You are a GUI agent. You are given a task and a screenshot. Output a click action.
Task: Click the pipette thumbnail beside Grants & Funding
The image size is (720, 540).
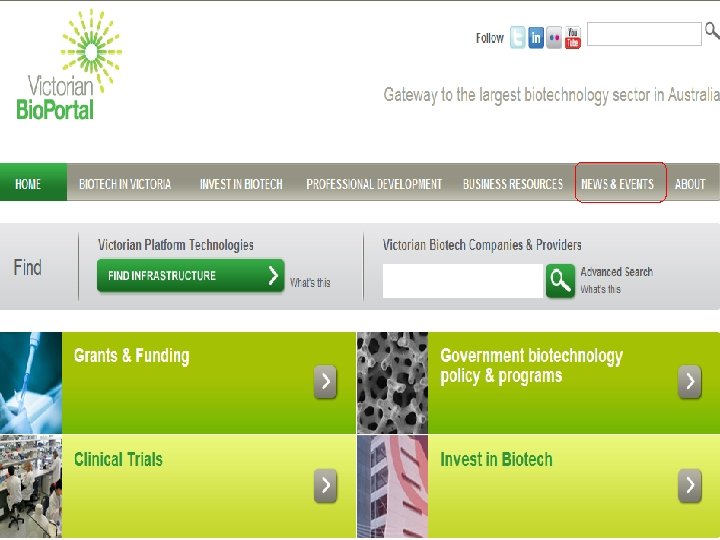31,383
